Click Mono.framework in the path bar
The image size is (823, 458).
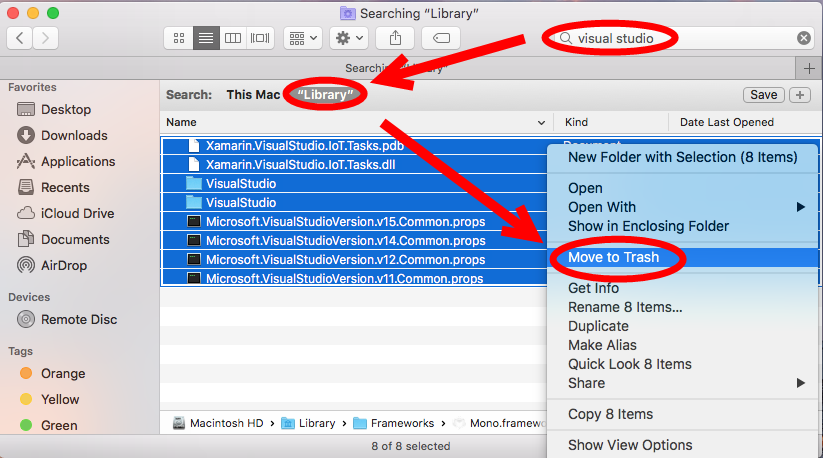(499, 423)
